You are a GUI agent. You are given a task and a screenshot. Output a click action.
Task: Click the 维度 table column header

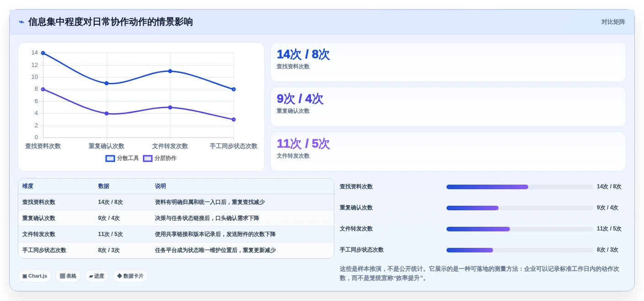pyautogui.click(x=28, y=186)
